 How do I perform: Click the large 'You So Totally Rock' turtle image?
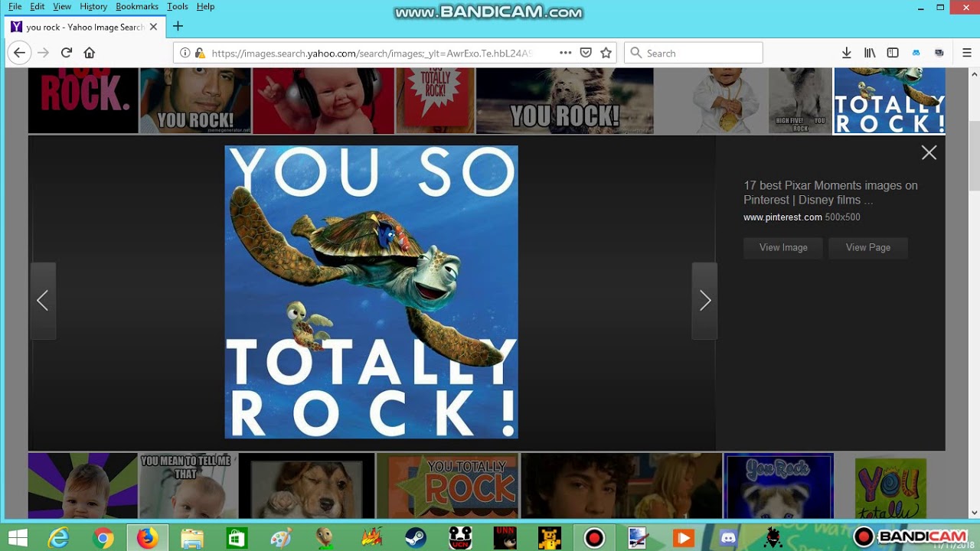click(x=371, y=292)
